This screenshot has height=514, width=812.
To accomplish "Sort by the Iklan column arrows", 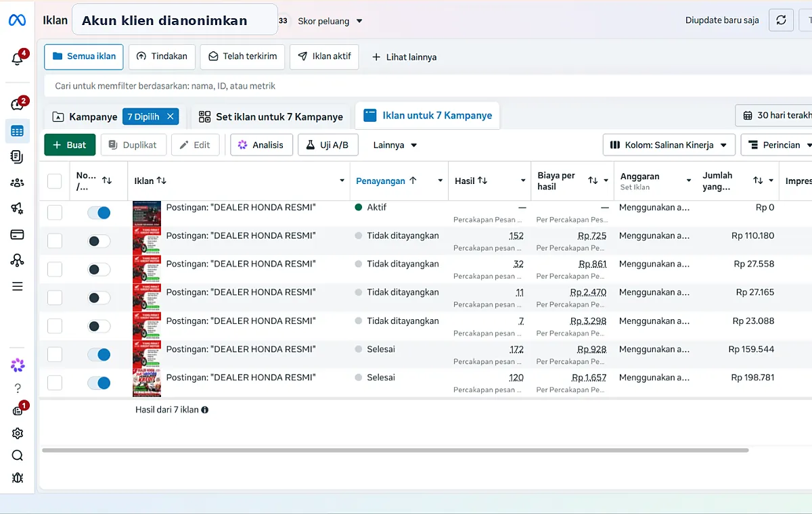I will [161, 181].
